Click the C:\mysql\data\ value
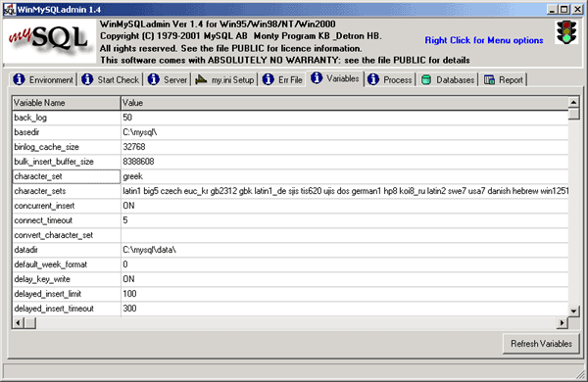Viewport: 588px width, 382px height. tap(149, 250)
